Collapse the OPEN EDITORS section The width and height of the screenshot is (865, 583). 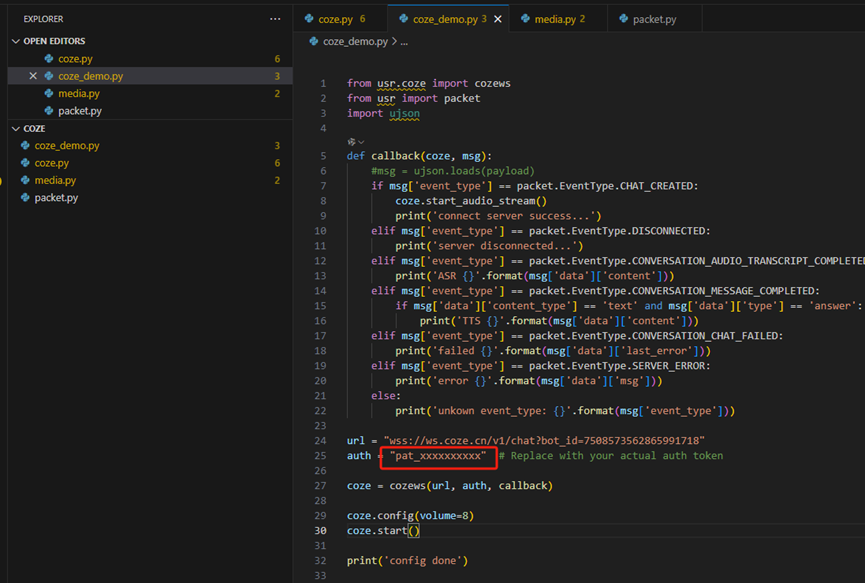(x=15, y=42)
